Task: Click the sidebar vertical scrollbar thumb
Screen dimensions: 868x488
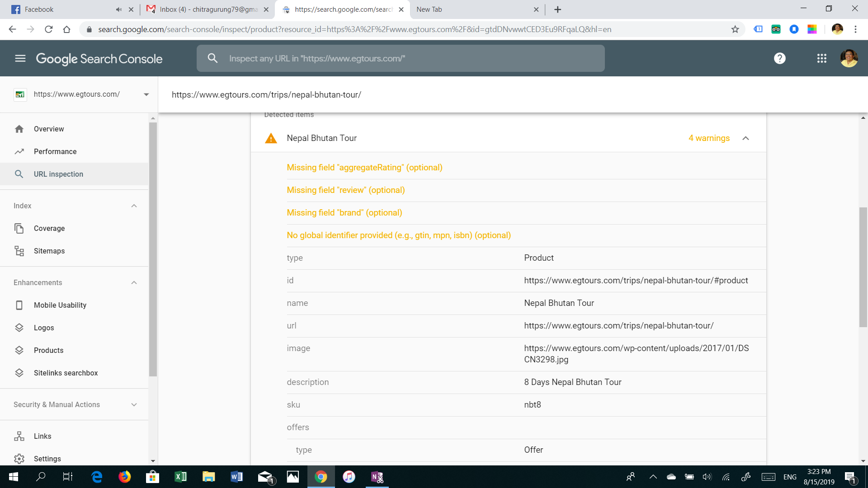Action: pyautogui.click(x=153, y=249)
